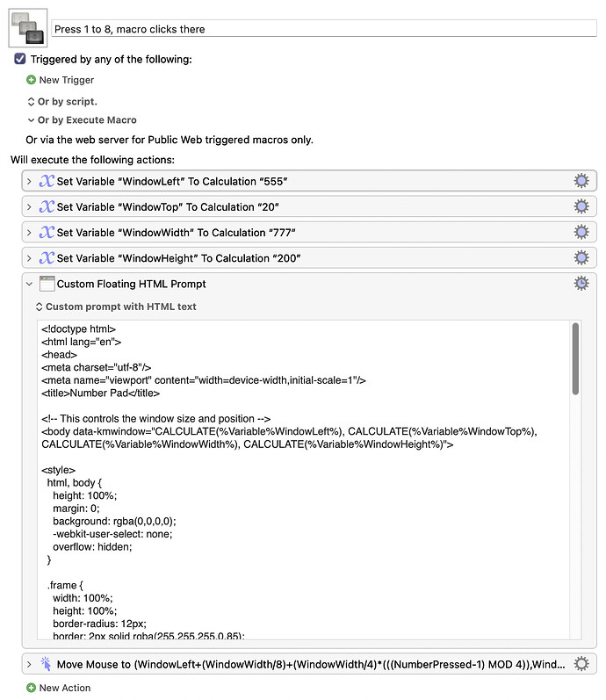Open gear menu for Custom Floating HTML Prompt

[581, 283]
